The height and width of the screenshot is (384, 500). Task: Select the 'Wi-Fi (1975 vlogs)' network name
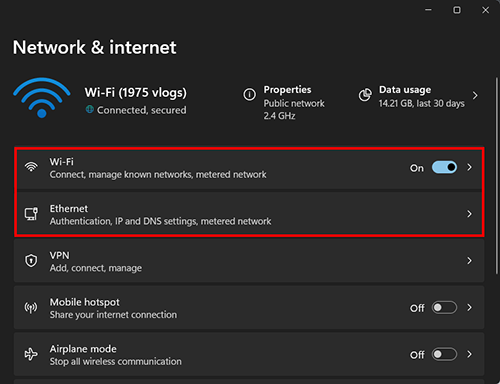point(136,92)
